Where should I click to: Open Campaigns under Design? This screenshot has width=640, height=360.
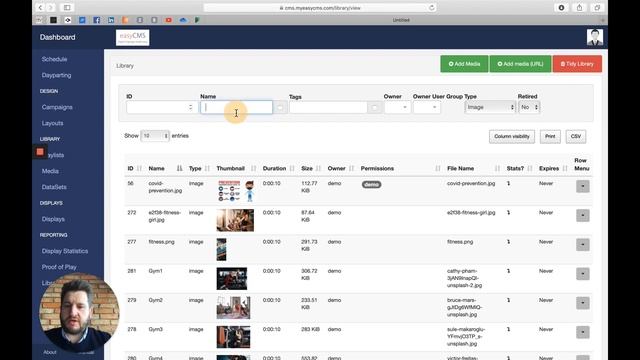[57, 107]
